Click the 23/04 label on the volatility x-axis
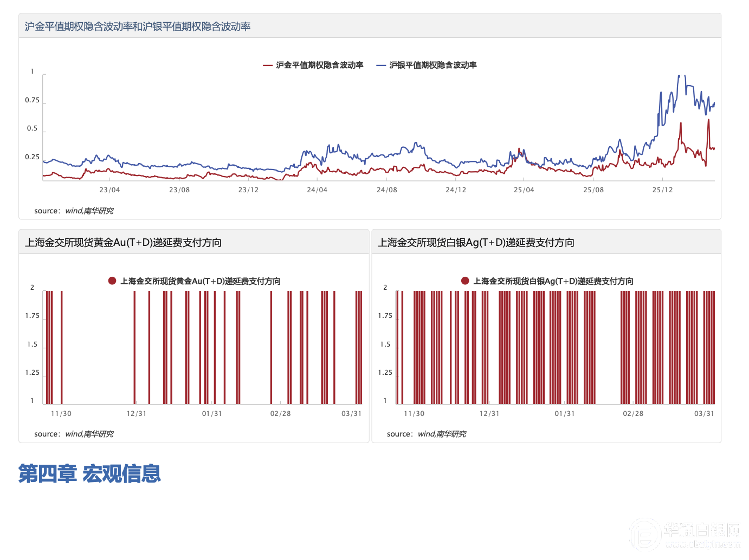This screenshot has width=749, height=560. tap(109, 190)
